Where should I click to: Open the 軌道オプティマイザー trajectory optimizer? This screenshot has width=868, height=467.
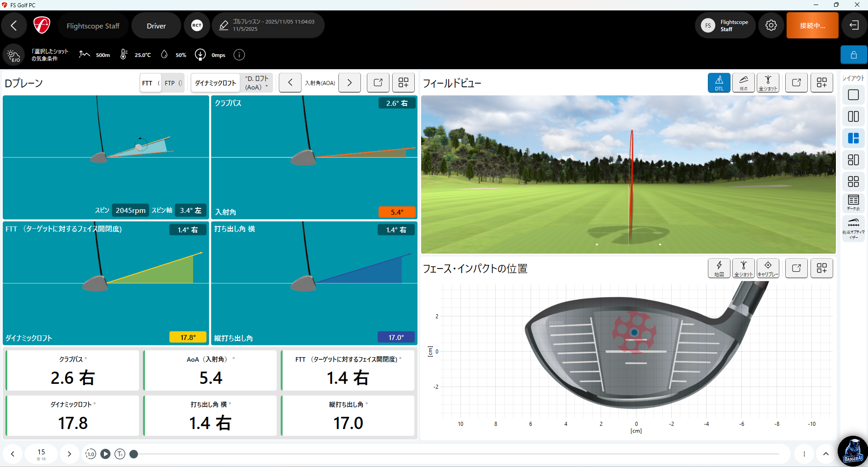click(854, 228)
